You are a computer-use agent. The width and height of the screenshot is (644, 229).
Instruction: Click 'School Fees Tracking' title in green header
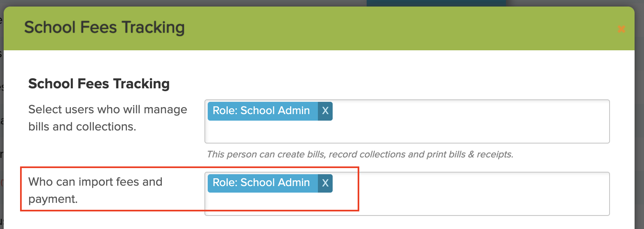104,28
